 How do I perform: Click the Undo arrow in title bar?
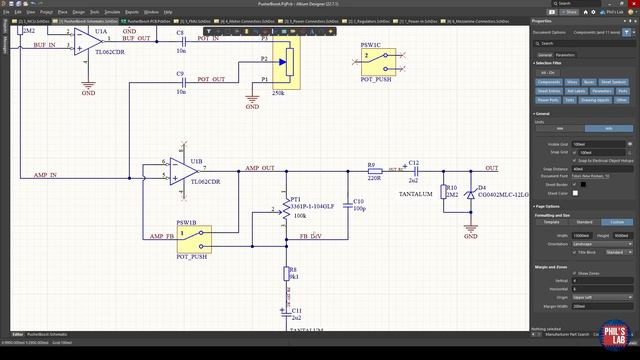[x=33, y=4]
